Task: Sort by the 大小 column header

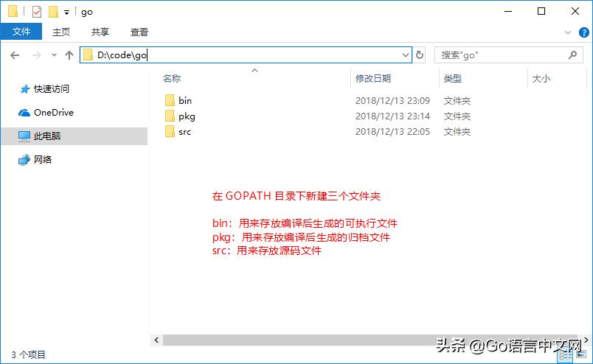Action: tap(541, 79)
